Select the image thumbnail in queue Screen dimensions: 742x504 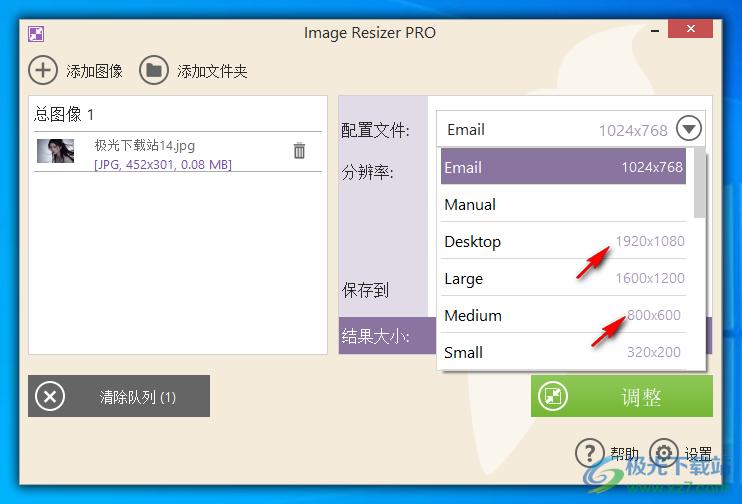pyautogui.click(x=56, y=151)
